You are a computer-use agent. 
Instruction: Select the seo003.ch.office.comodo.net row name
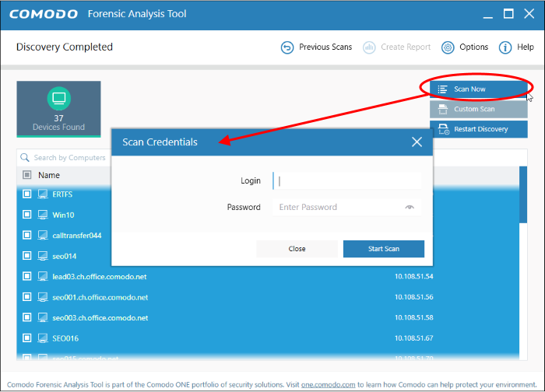(100, 317)
